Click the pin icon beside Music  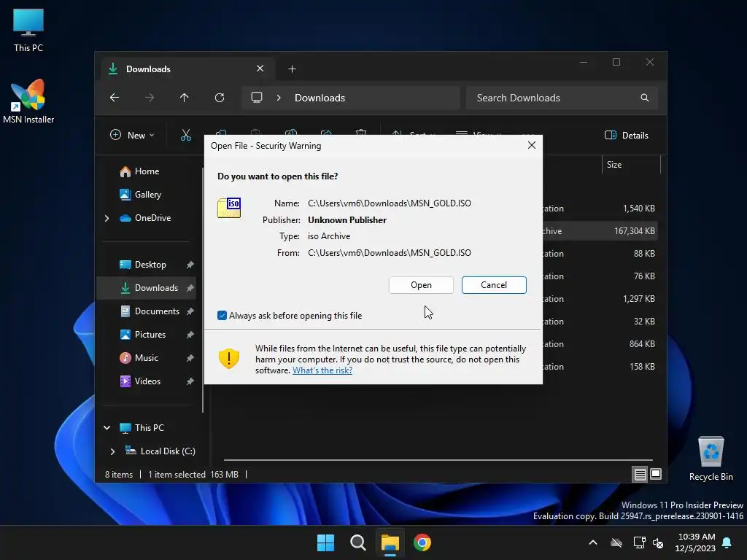point(190,358)
